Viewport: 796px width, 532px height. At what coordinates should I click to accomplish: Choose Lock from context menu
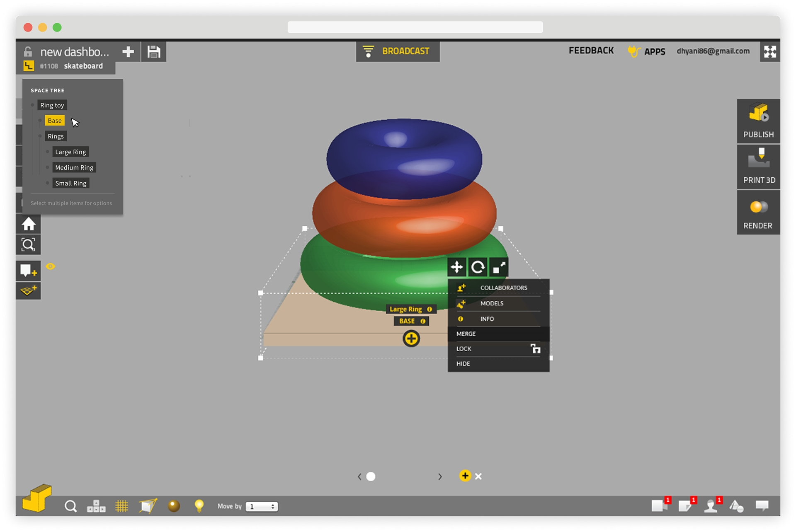click(x=499, y=349)
